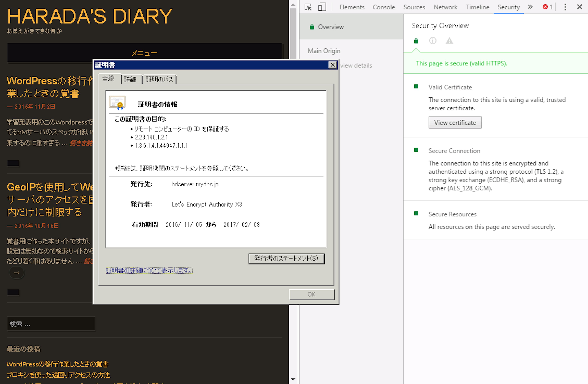Click the inspect element cursor icon

308,7
